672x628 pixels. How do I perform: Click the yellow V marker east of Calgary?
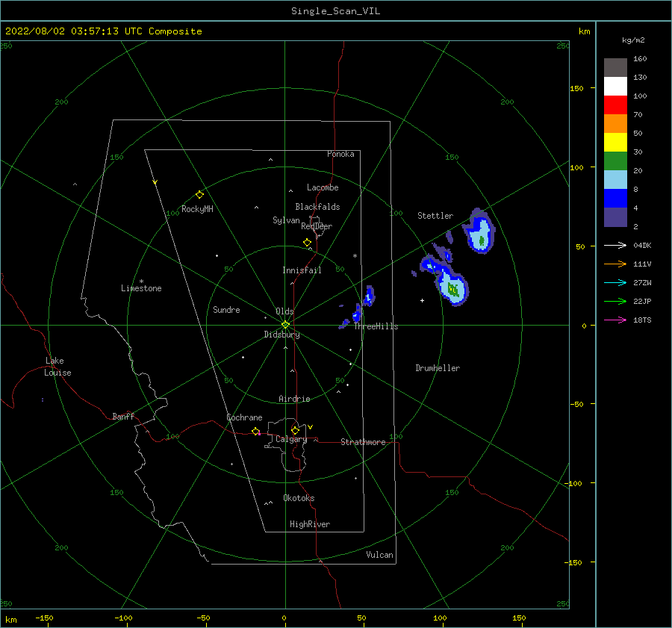311,427
